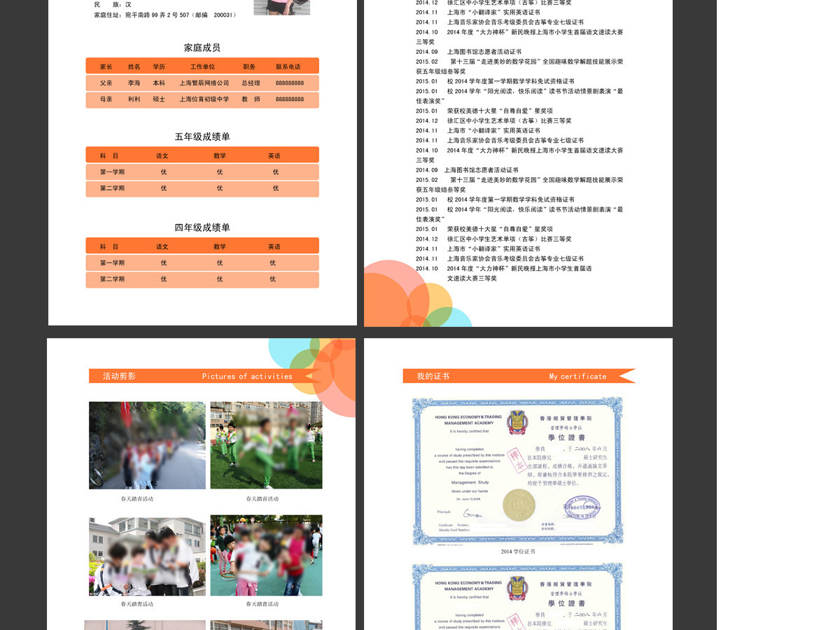
Task: Select the 本科 education cell
Action: 159,83
